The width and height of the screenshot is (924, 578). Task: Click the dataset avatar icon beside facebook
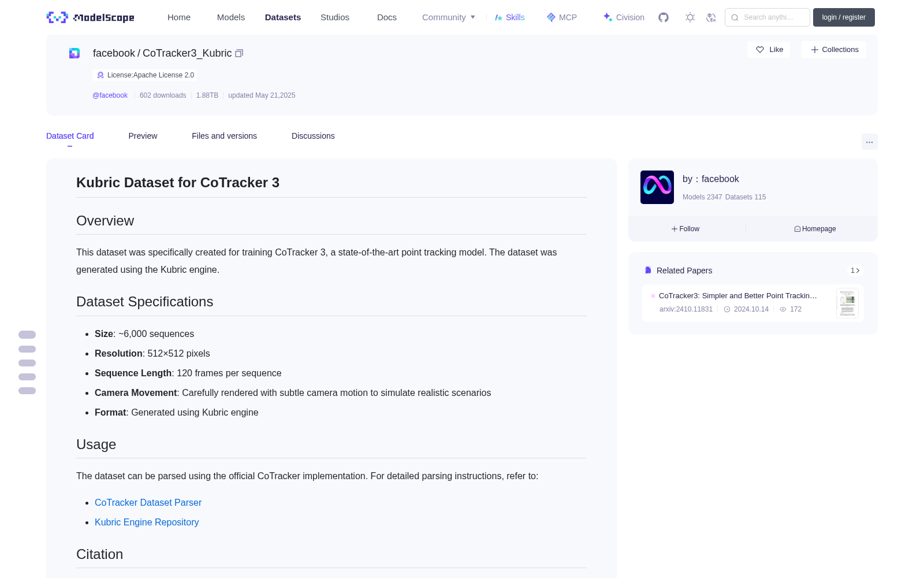pos(74,53)
